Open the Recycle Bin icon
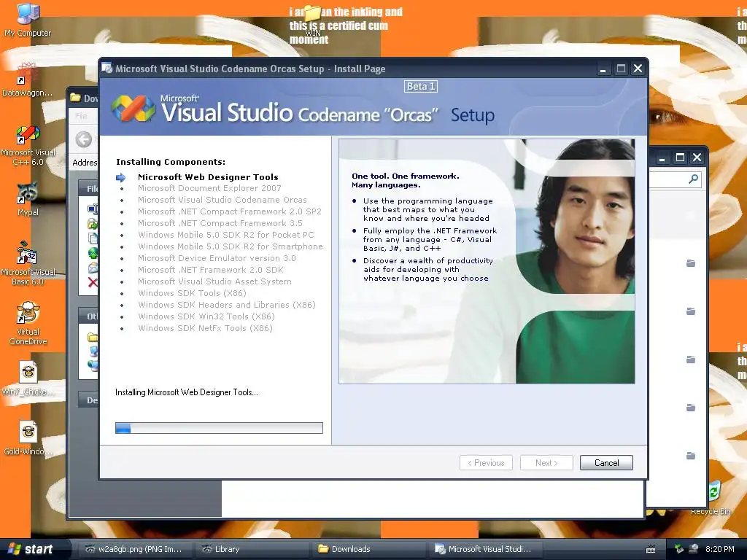 (713, 497)
